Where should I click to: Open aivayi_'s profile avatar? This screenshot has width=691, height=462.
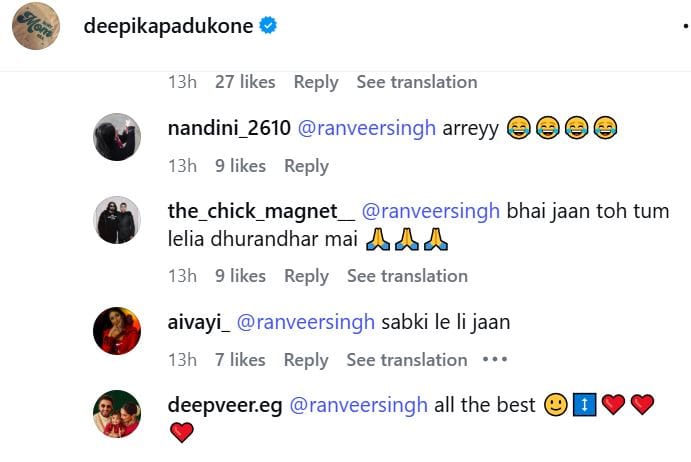pyautogui.click(x=117, y=331)
